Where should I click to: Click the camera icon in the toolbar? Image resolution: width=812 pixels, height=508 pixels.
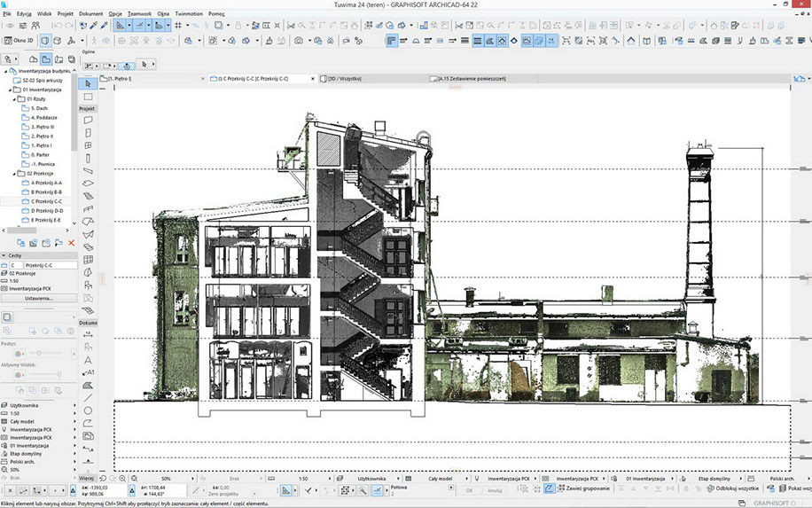click(300, 40)
